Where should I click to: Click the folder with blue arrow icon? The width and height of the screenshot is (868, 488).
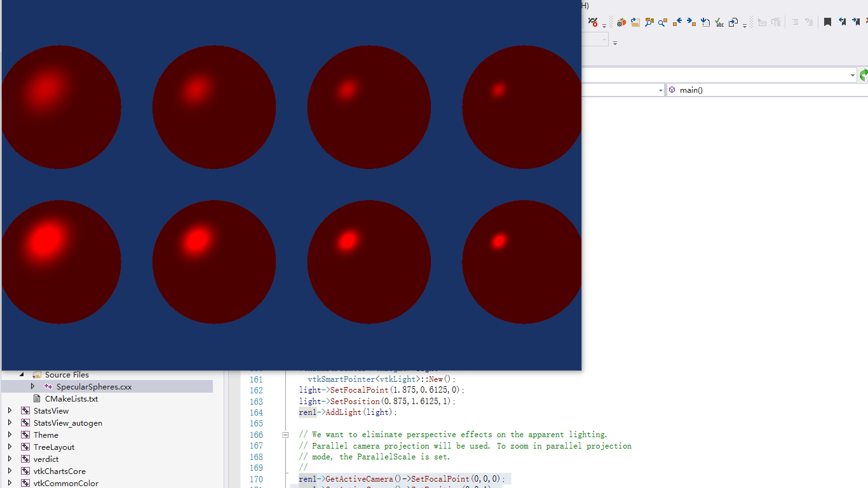635,22
